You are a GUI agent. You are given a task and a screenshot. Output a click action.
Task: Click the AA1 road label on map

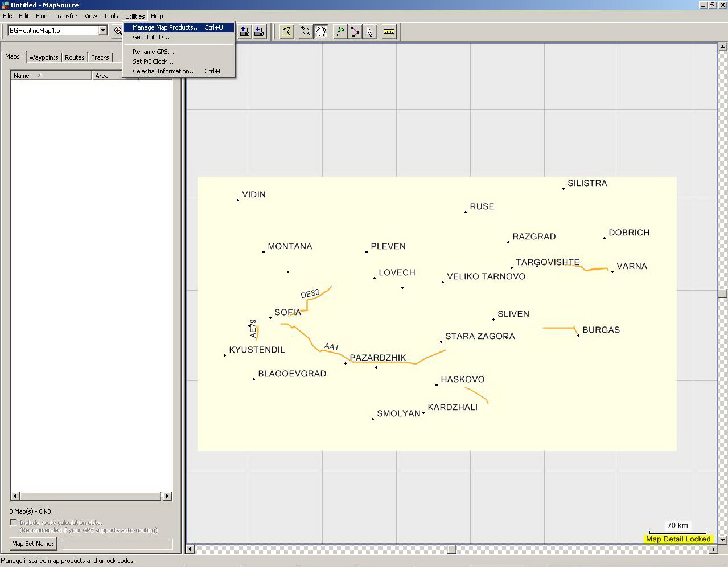(x=331, y=347)
